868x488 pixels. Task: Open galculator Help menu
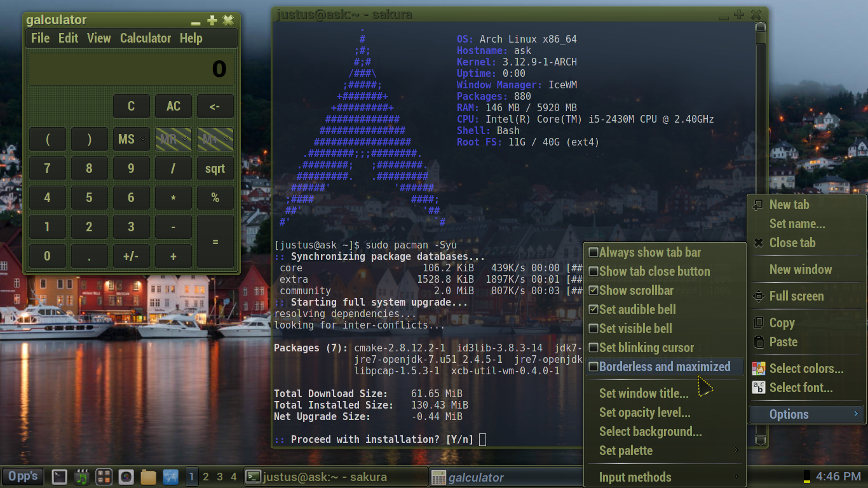click(x=191, y=38)
